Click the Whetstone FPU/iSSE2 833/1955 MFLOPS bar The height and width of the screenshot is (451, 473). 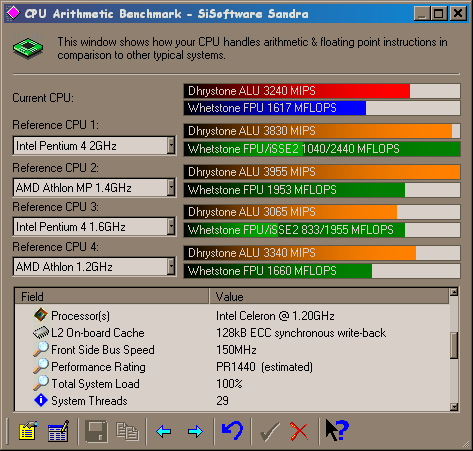(x=322, y=230)
